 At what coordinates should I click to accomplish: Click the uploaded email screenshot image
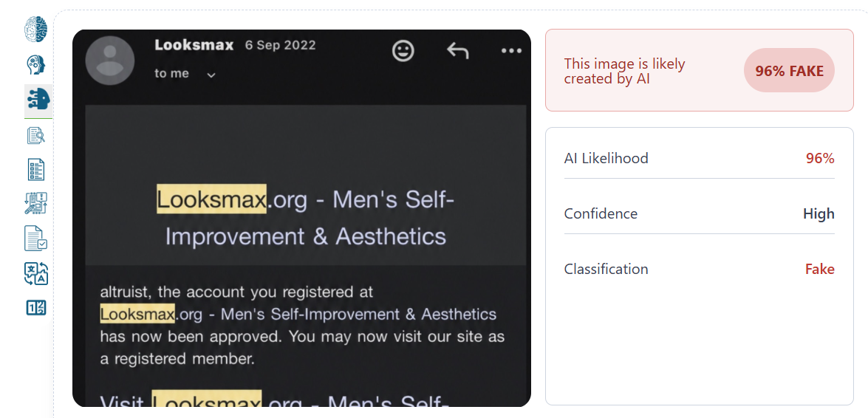tap(301, 218)
